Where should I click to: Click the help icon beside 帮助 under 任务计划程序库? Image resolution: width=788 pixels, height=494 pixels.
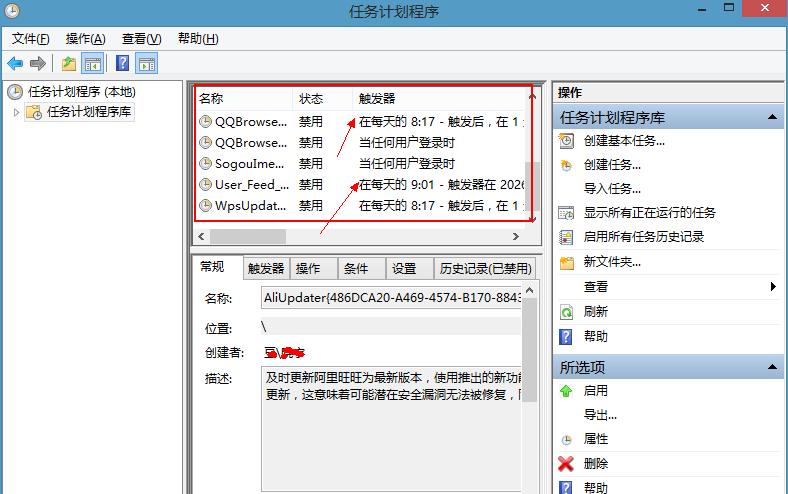pyautogui.click(x=566, y=337)
